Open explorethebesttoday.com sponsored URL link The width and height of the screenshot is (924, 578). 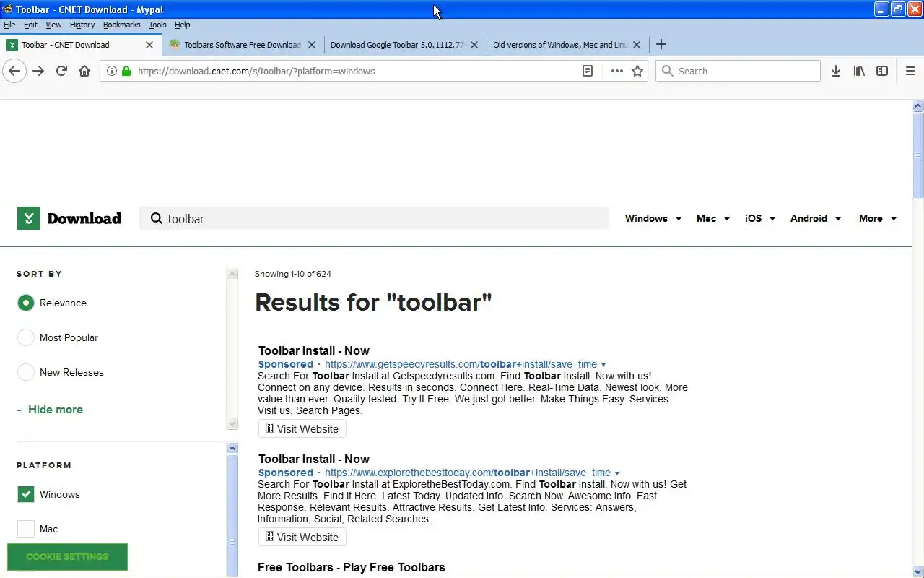[x=468, y=473]
